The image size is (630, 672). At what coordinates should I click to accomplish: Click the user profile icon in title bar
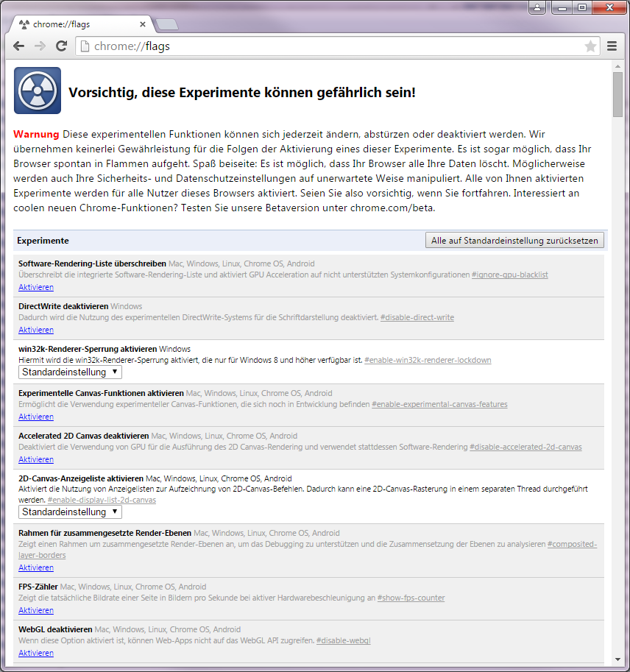click(537, 7)
